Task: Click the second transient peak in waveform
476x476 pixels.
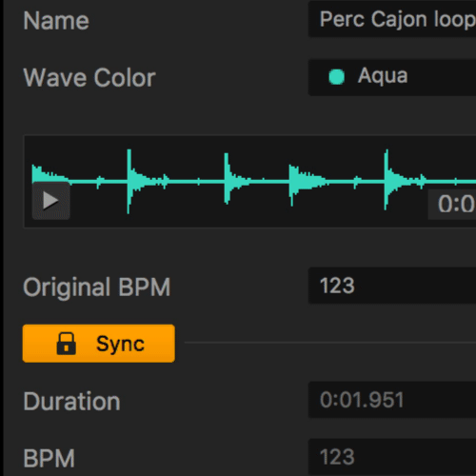Action: pyautogui.click(x=129, y=181)
